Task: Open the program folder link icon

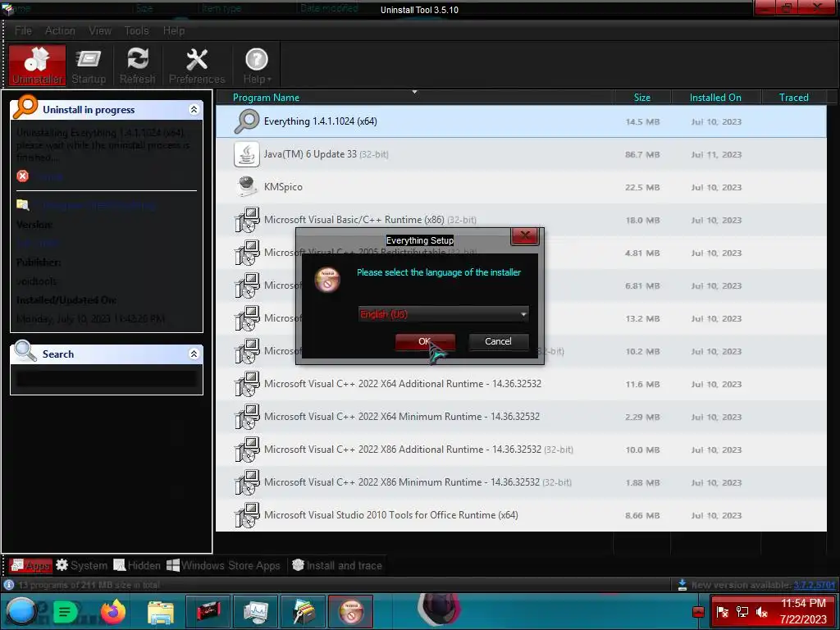Action: coord(22,204)
